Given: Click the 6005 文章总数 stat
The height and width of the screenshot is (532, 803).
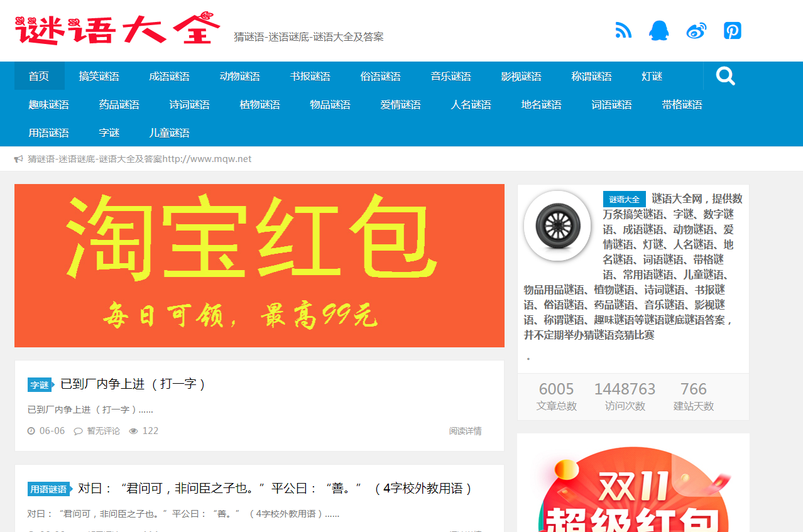Looking at the screenshot, I should 556,396.
